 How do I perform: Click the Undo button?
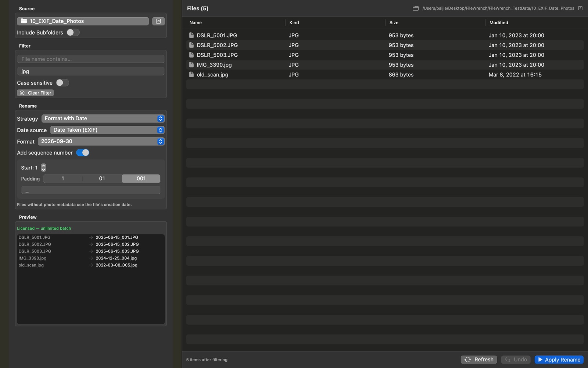click(516, 360)
